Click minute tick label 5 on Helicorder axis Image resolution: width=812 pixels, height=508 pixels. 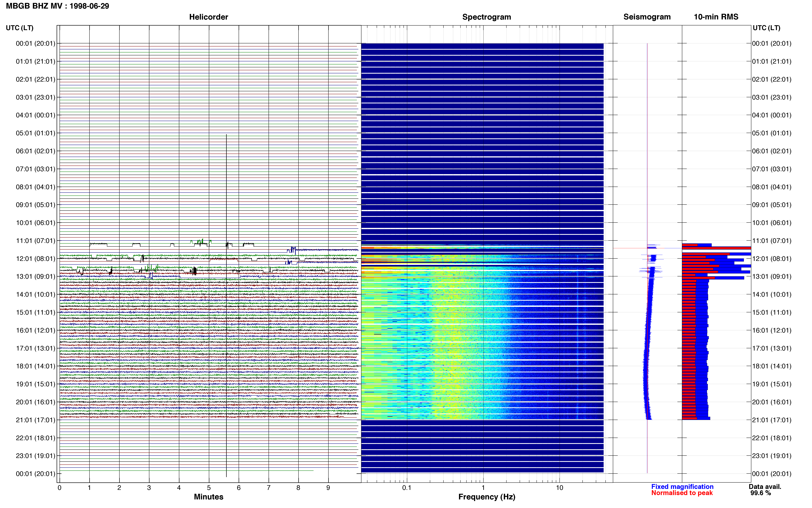[209, 488]
